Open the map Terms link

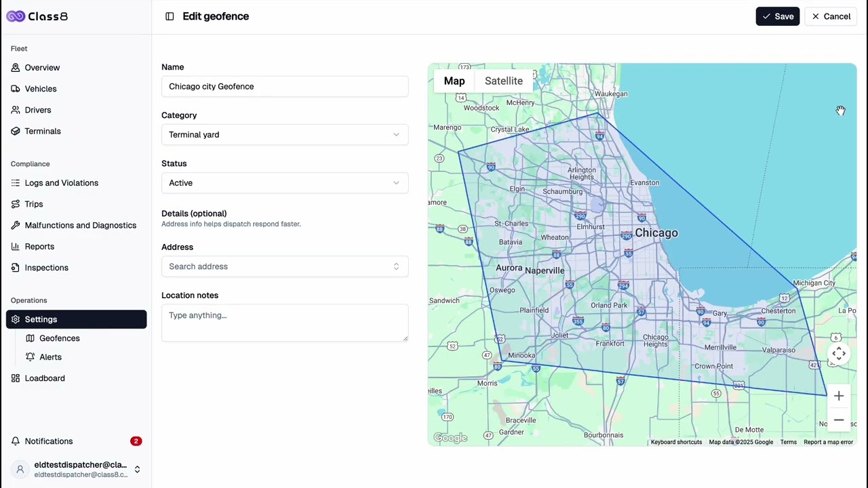788,442
